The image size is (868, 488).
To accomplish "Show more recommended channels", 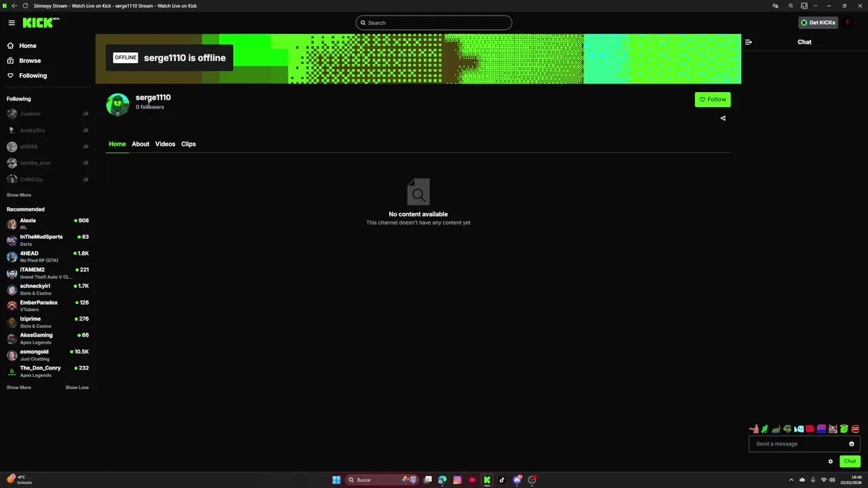I will (19, 387).
